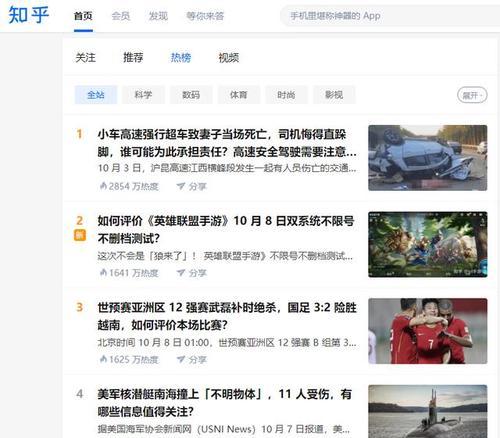Open the 首页 navigation tab
The width and height of the screenshot is (500, 438).
point(83,16)
